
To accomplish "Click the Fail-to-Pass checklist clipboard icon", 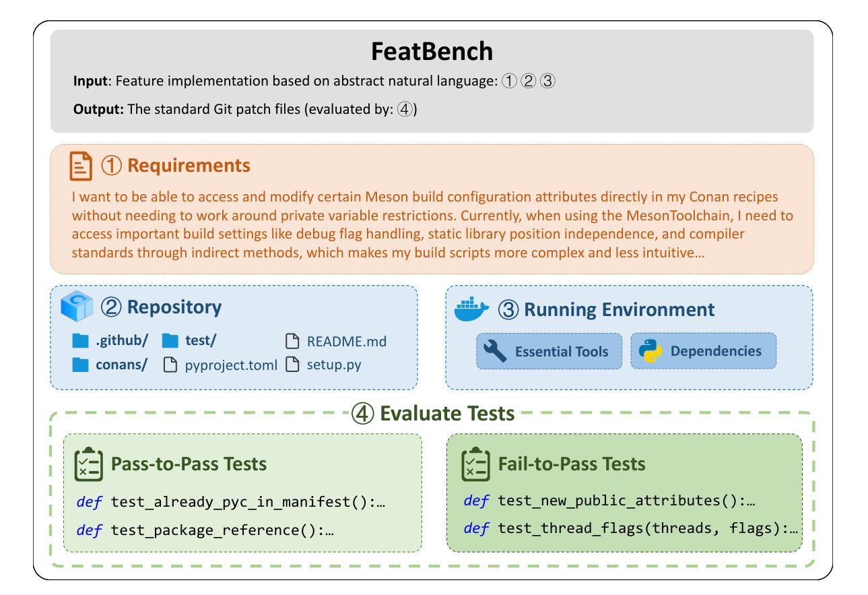I will point(475,464).
